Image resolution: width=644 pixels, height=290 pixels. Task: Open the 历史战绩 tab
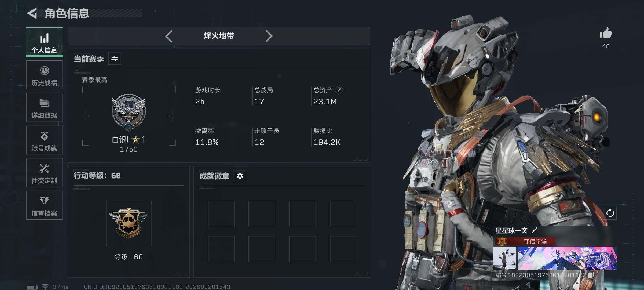44,75
